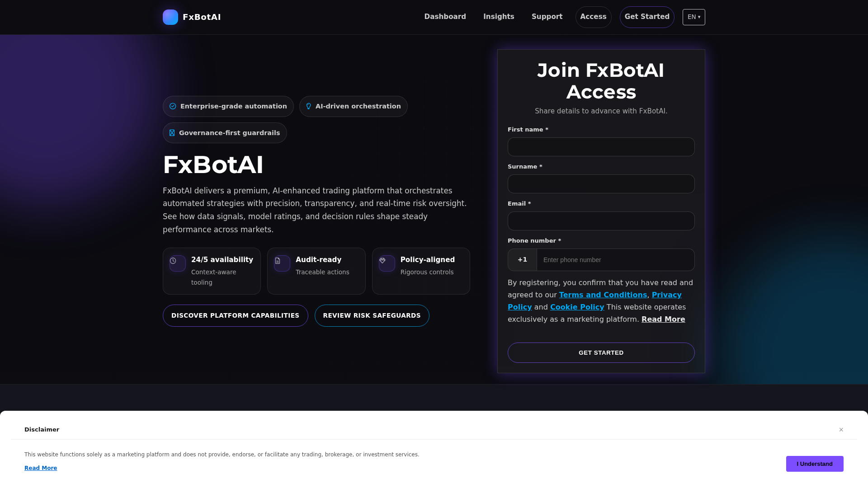The width and height of the screenshot is (868, 488).
Task: Submit the form with GET STARTED button
Action: 601,352
